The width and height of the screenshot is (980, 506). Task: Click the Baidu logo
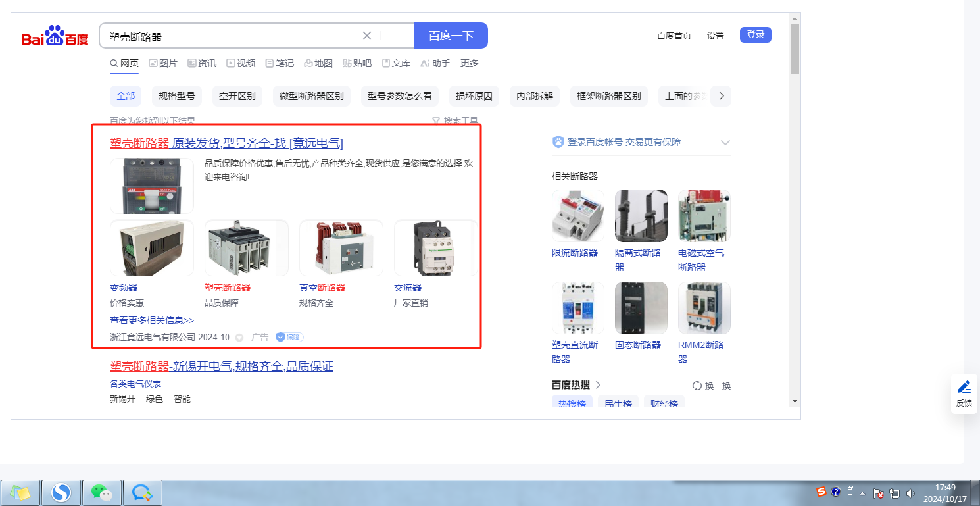coord(55,36)
